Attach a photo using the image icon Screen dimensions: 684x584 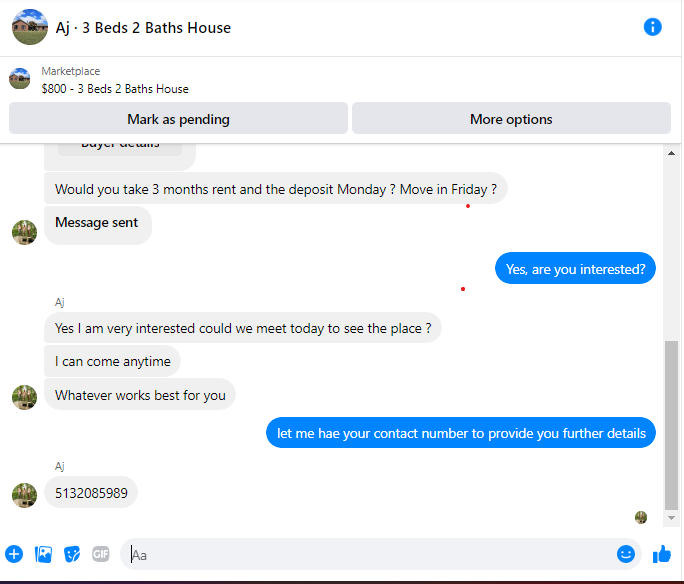point(43,554)
